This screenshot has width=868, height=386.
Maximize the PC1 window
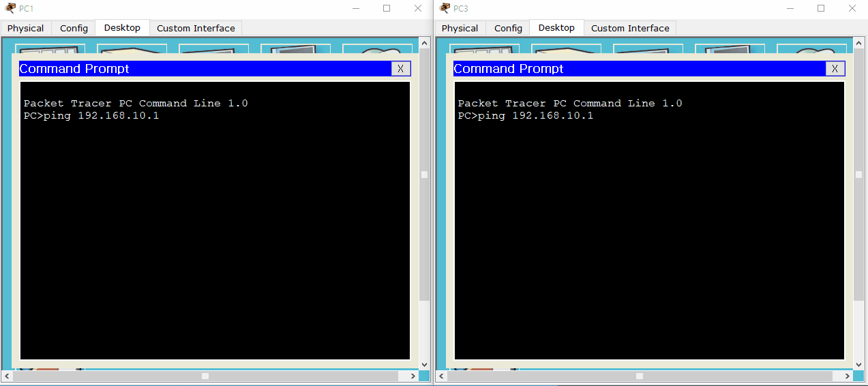(387, 8)
